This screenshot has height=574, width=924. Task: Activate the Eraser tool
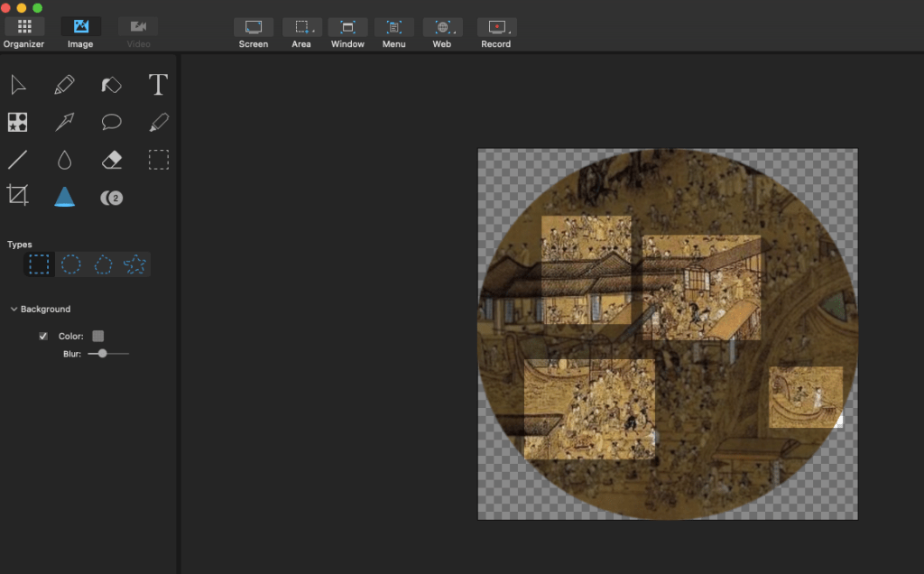click(x=112, y=161)
